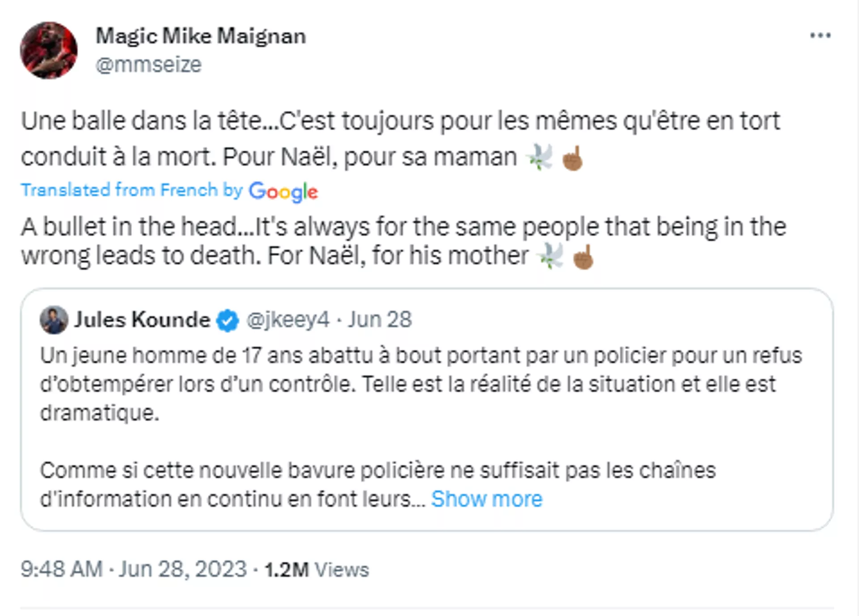This screenshot has width=859, height=616.
Task: Click the 'Jun 28' date of quoted tweet
Action: point(380,320)
